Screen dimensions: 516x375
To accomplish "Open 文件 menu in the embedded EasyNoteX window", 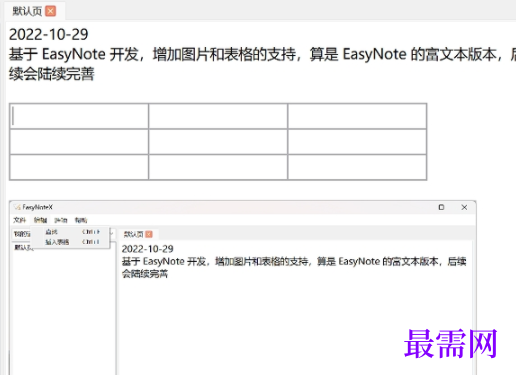I will 19,220.
